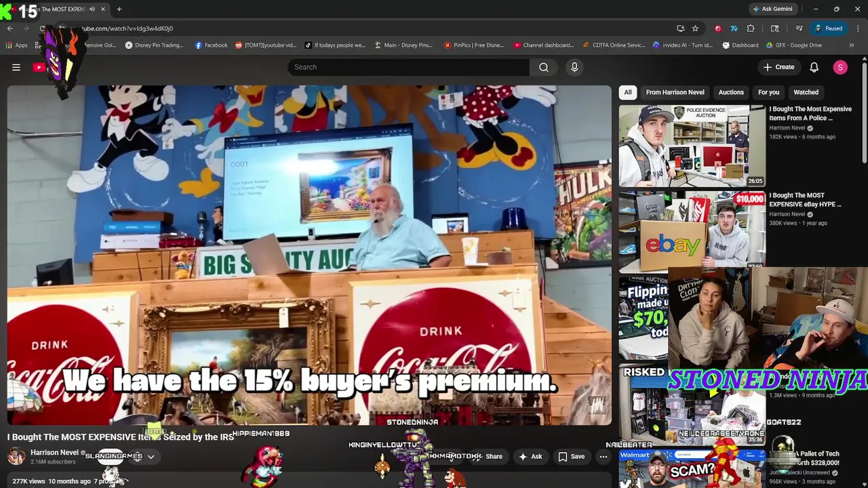This screenshot has height=488, width=868.
Task: Open Facebook bookmark
Action: (212, 45)
